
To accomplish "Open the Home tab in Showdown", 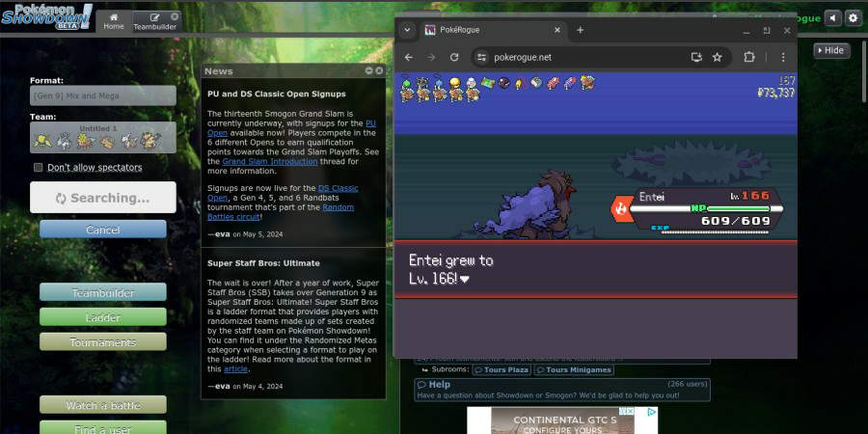I will point(114,21).
